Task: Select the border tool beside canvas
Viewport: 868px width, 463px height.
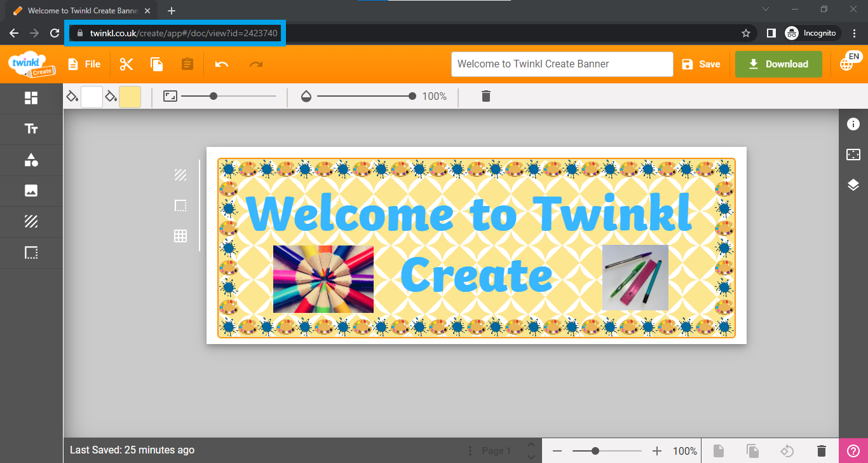Action: (180, 205)
